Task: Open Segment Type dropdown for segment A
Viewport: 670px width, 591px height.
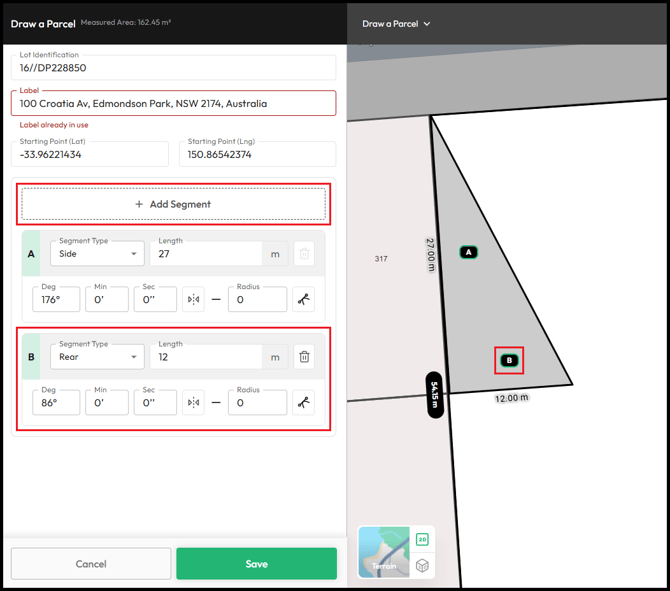Action: coord(97,254)
